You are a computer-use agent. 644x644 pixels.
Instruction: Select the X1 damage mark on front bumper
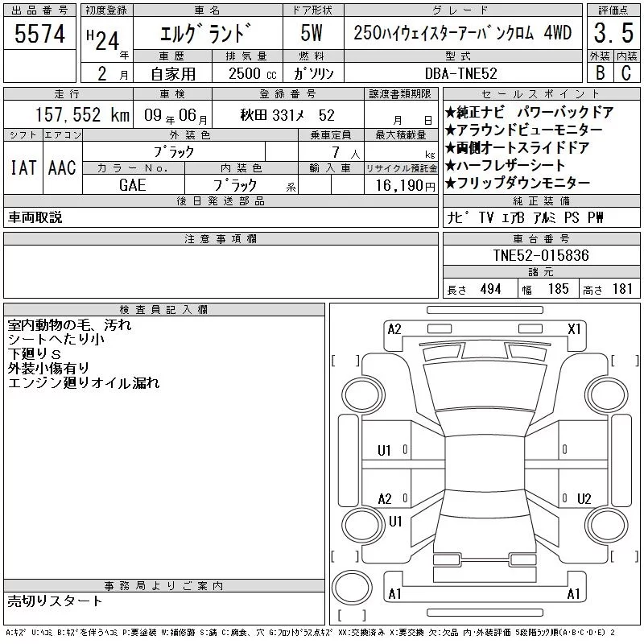click(x=574, y=329)
